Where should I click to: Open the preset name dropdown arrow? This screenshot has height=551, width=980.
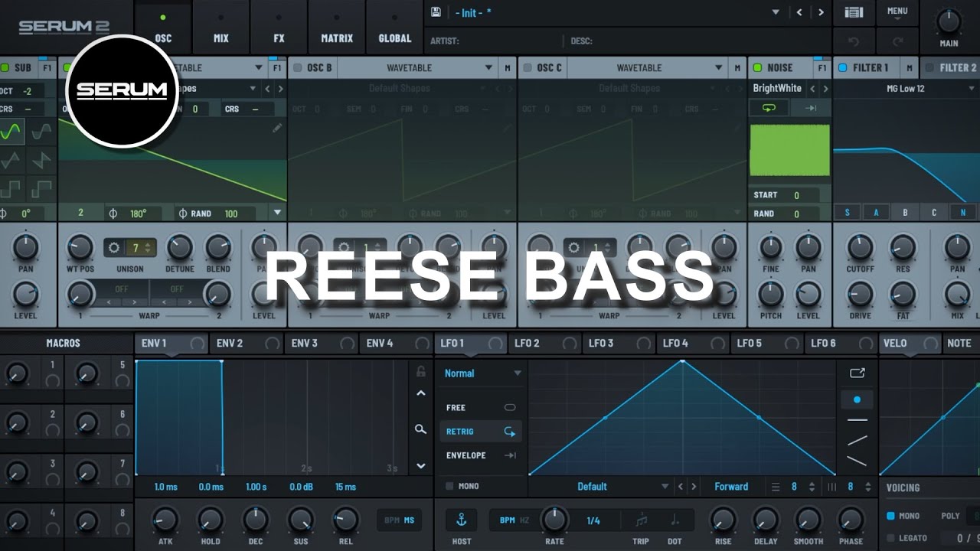776,12
